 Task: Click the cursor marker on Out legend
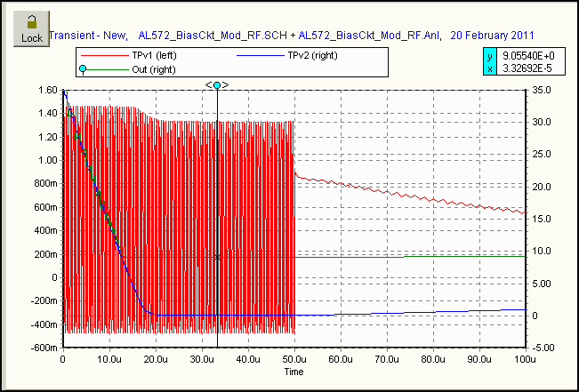click(x=83, y=69)
